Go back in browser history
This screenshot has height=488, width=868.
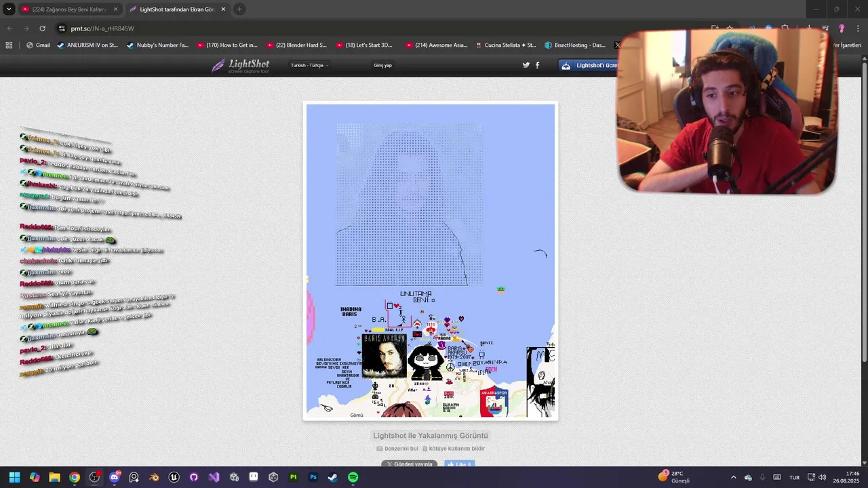point(9,28)
